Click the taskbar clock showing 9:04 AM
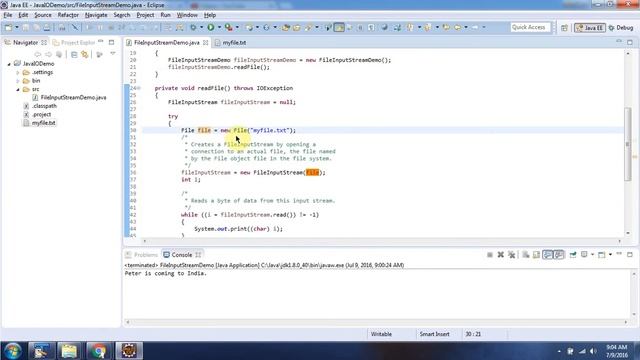This screenshot has width=640, height=360. coord(616,351)
